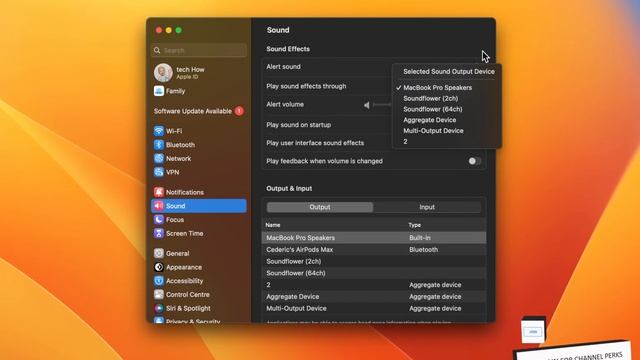The image size is (640, 360).
Task: Click the Alert volume slider track
Action: [x=382, y=105]
